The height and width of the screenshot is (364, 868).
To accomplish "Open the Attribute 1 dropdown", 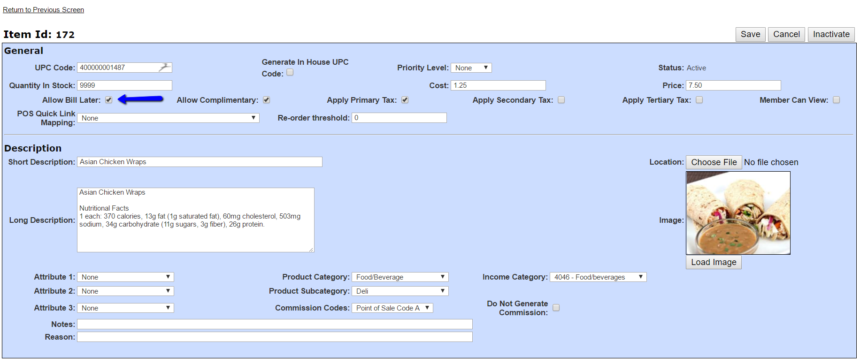I will click(x=125, y=277).
